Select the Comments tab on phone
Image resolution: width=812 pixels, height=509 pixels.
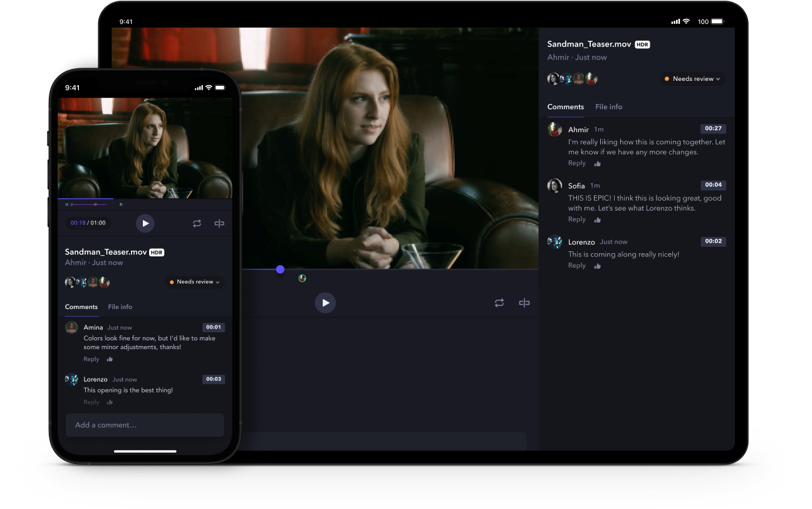[81, 307]
